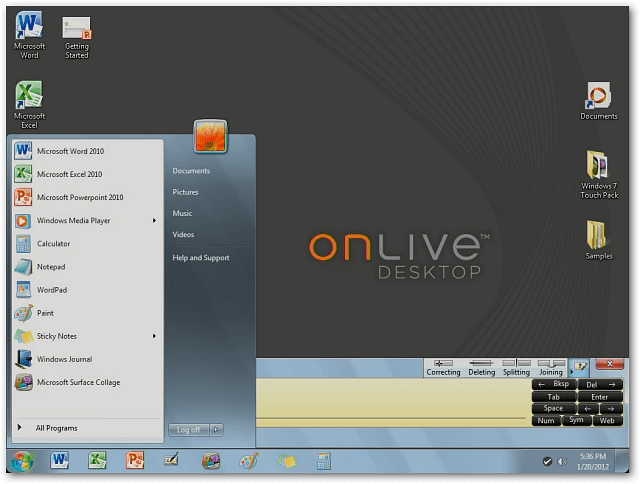Open Help and Support

[x=201, y=258]
